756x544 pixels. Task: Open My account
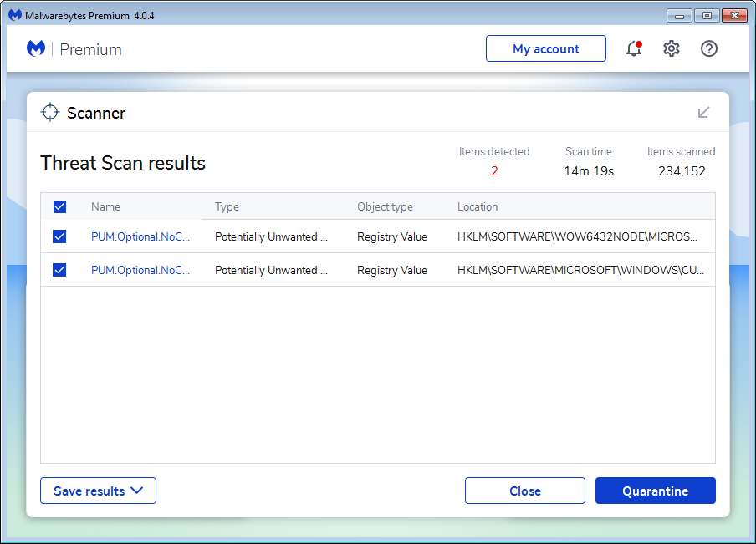[x=545, y=49]
